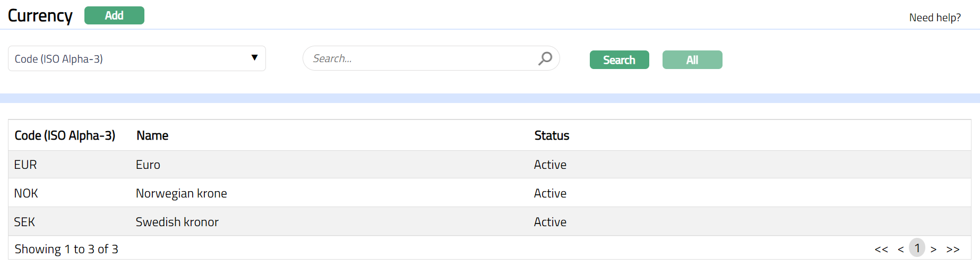
Task: Open the EUR currency row
Action: (25, 165)
